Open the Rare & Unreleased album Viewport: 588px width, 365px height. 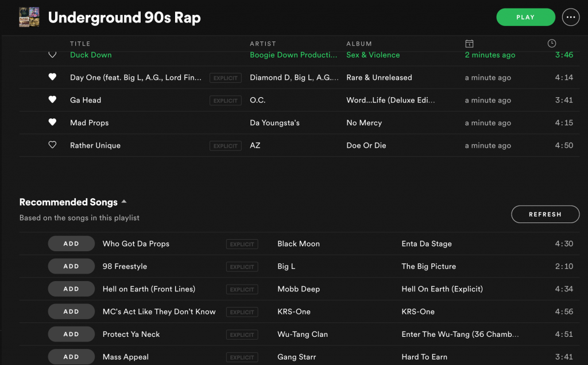379,78
